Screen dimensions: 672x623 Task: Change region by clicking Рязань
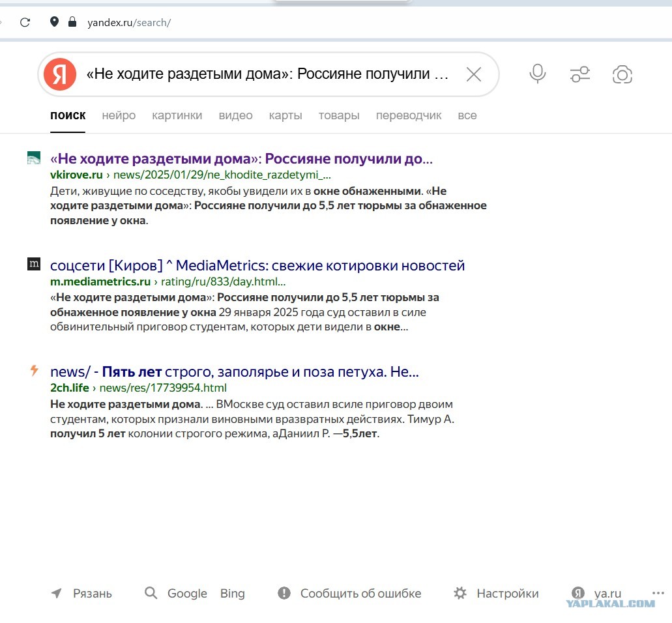(92, 594)
